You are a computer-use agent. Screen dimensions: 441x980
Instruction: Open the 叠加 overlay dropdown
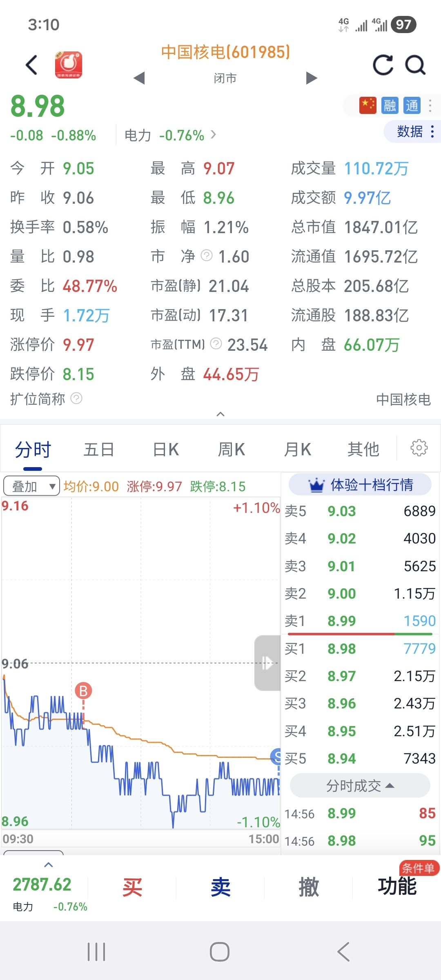tap(31, 486)
